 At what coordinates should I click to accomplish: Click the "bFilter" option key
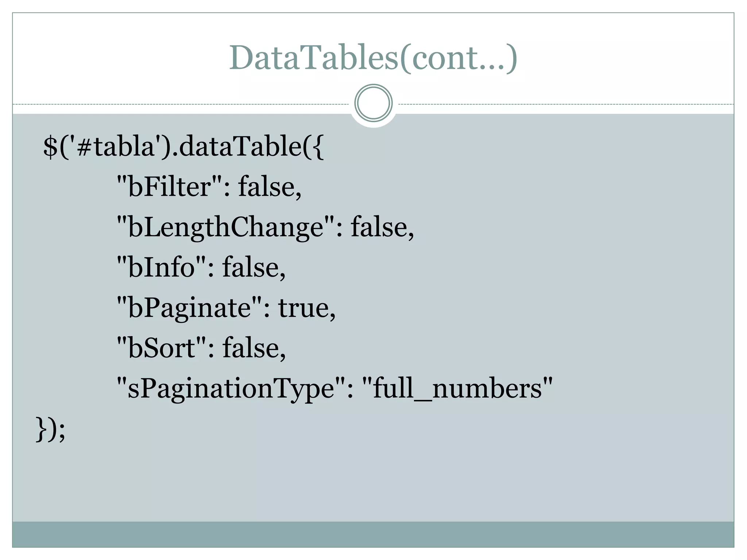pos(169,187)
